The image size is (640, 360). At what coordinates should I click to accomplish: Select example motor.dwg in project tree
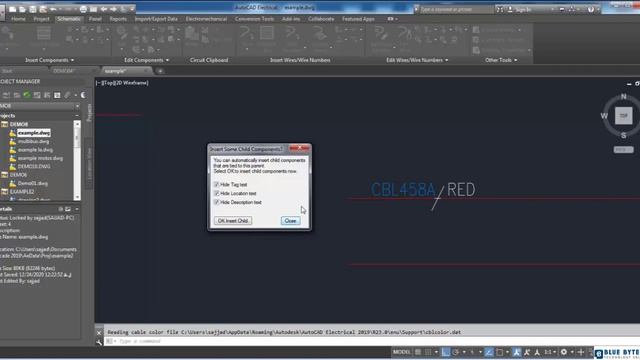40,158
